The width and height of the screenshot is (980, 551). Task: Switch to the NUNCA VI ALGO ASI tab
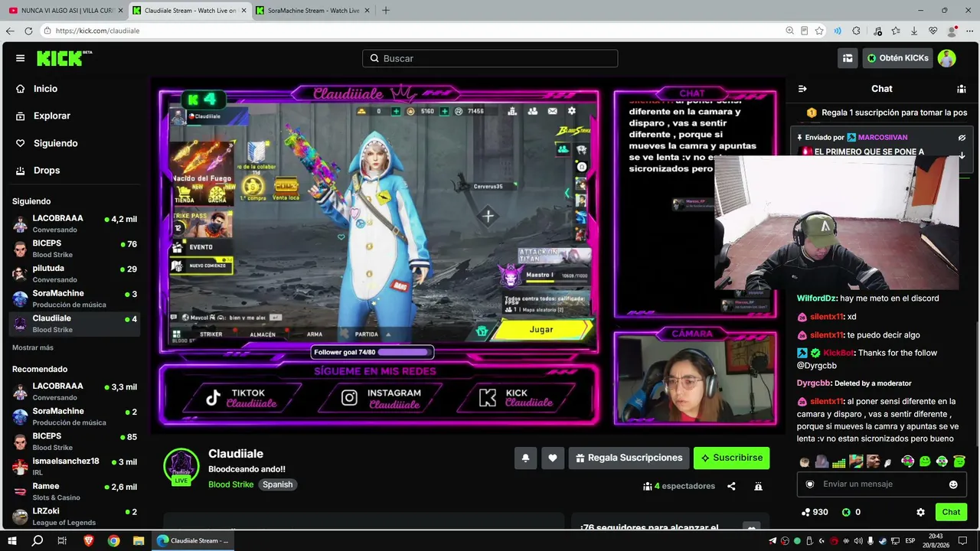[x=65, y=11]
